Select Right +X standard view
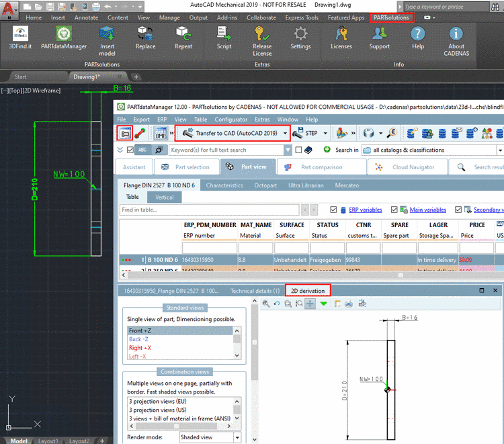The width and height of the screenshot is (504, 444). click(140, 348)
